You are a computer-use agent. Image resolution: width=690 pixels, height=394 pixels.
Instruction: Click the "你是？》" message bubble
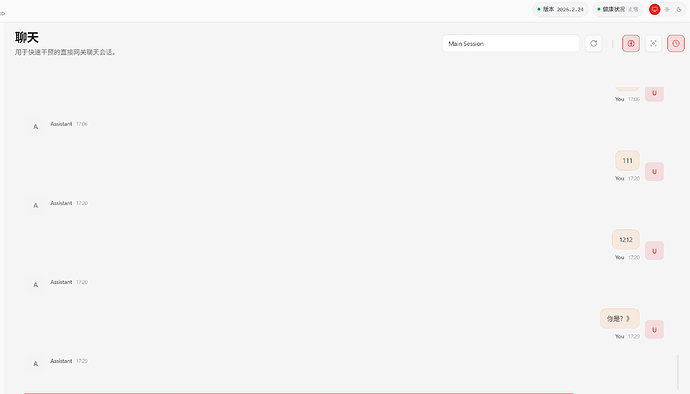click(620, 318)
